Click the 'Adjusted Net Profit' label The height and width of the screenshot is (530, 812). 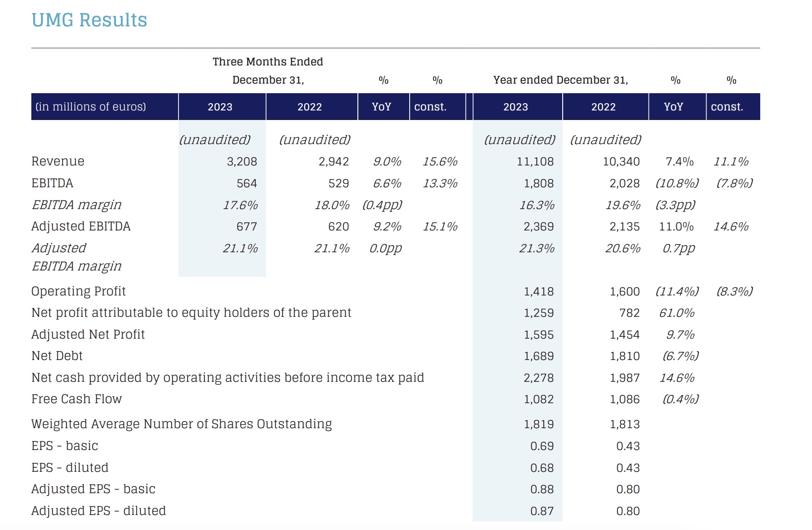point(88,335)
